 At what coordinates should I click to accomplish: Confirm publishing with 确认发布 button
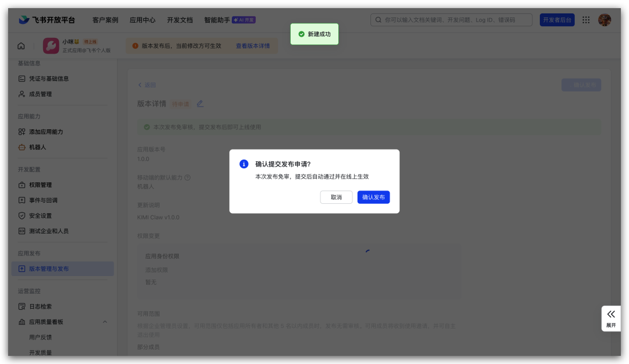(x=373, y=197)
